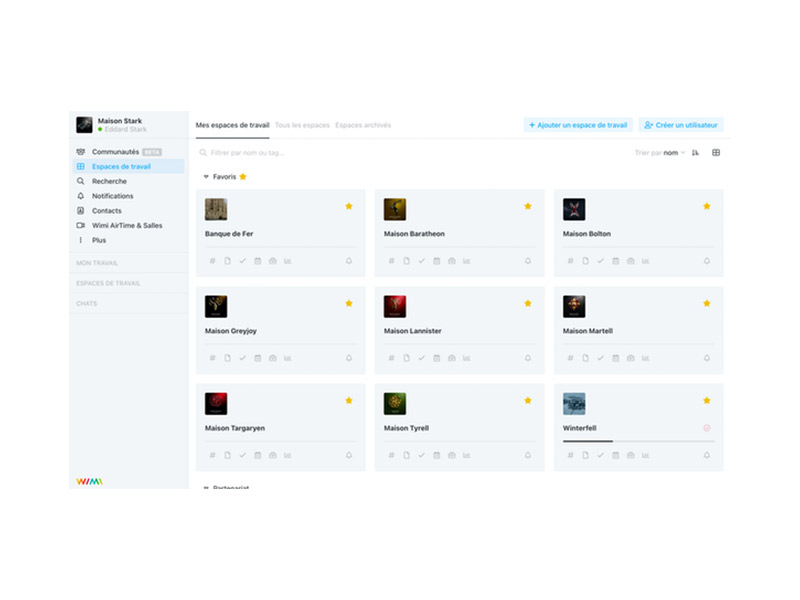Screen dimensions: 800x600
Task: Unfavorite Maison Lannister with its star
Action: [528, 303]
